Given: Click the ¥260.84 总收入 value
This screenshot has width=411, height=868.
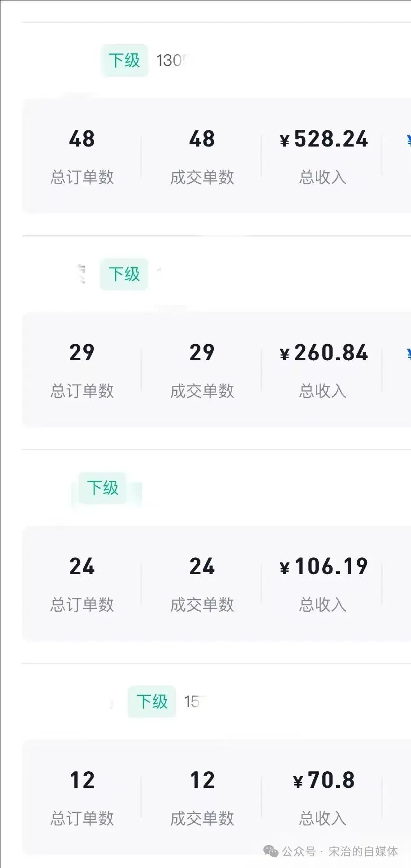Looking at the screenshot, I should [x=324, y=353].
